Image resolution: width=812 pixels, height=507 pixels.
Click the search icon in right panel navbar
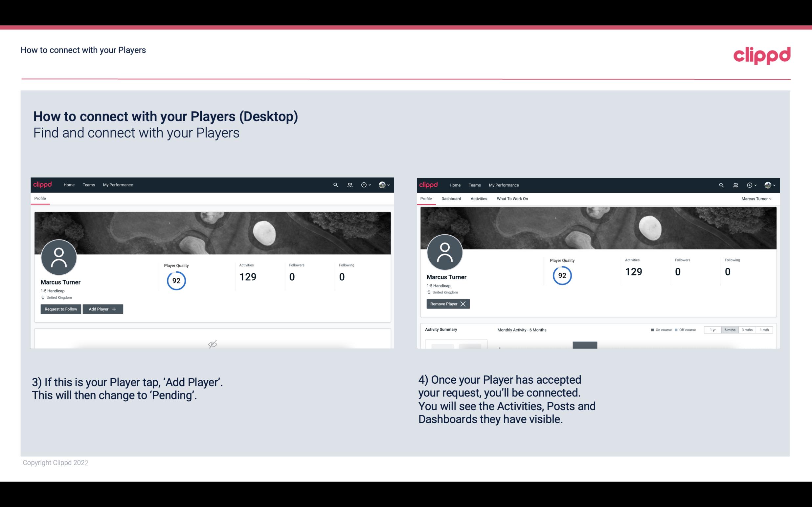coord(721,184)
